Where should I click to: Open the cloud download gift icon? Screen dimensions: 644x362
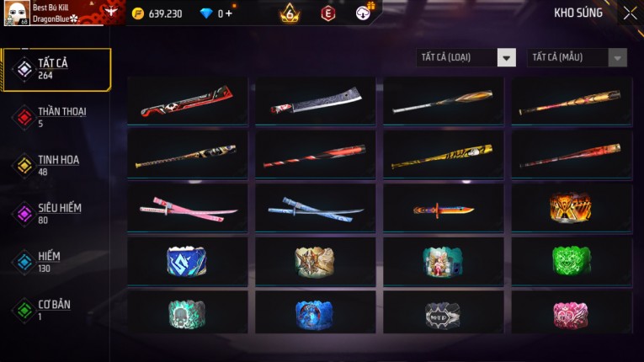click(364, 13)
